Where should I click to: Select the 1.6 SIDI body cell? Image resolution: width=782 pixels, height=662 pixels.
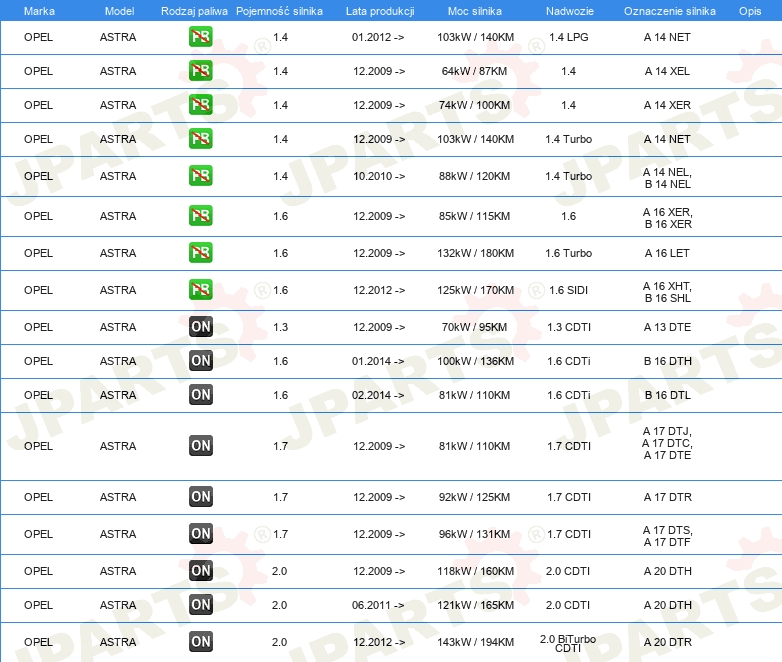tap(569, 290)
